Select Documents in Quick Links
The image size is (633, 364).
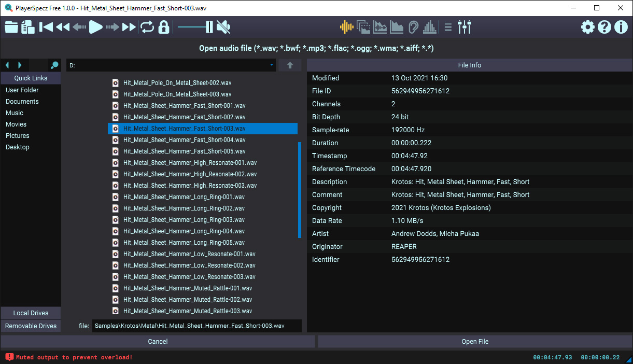(22, 102)
